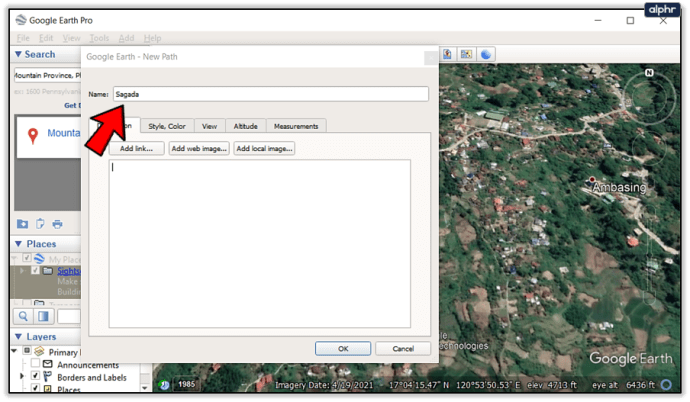Toggle the Sightseeing folder checkbox
The width and height of the screenshot is (690, 402).
[36, 271]
